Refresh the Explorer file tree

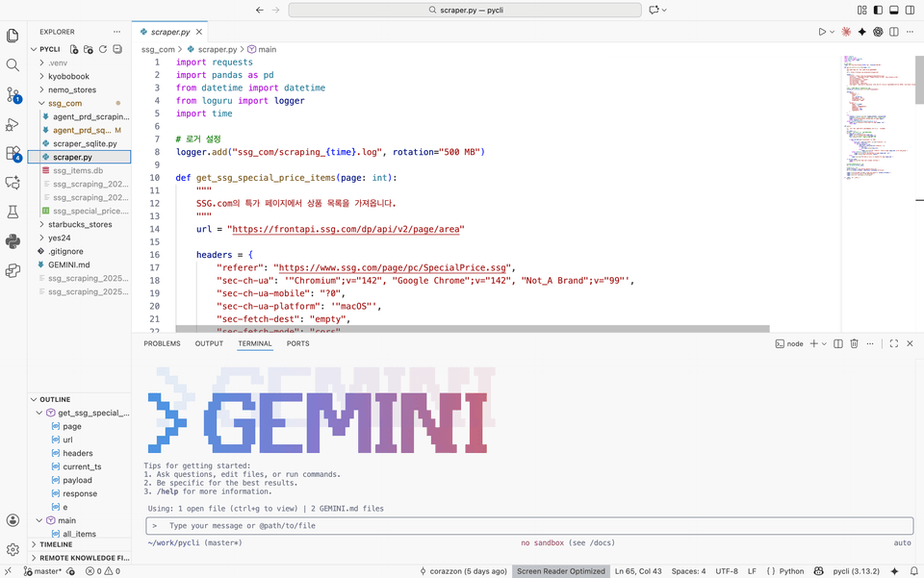click(x=103, y=49)
